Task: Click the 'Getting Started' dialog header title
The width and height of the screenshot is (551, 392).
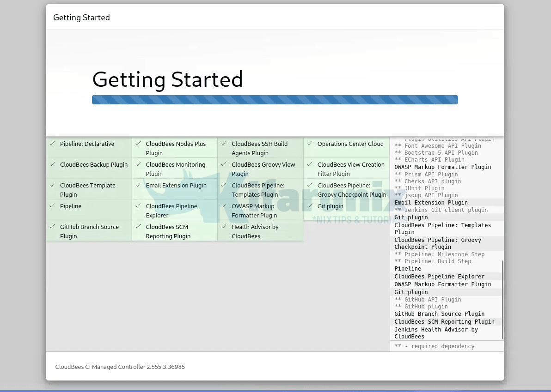Action: click(81, 18)
